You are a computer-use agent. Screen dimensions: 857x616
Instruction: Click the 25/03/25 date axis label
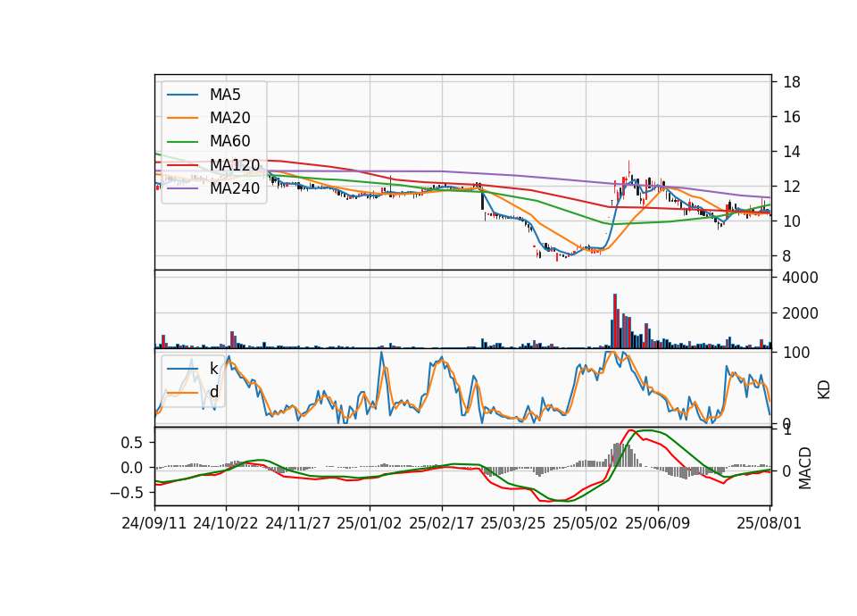(512, 523)
